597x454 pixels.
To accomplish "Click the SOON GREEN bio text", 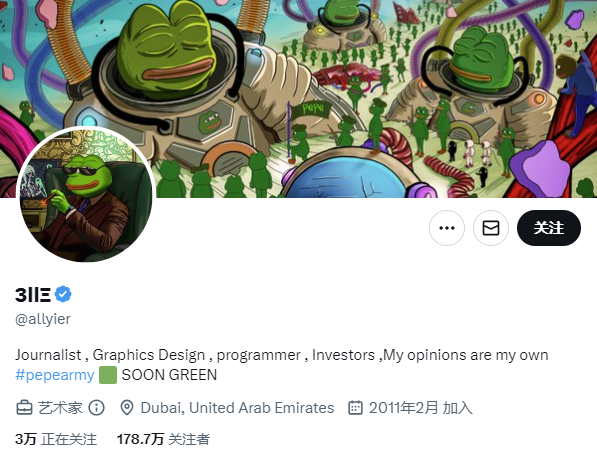I will pos(169,375).
